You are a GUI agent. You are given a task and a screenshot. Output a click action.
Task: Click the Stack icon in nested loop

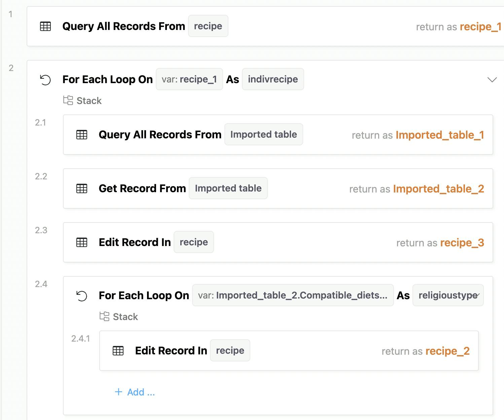click(x=105, y=316)
